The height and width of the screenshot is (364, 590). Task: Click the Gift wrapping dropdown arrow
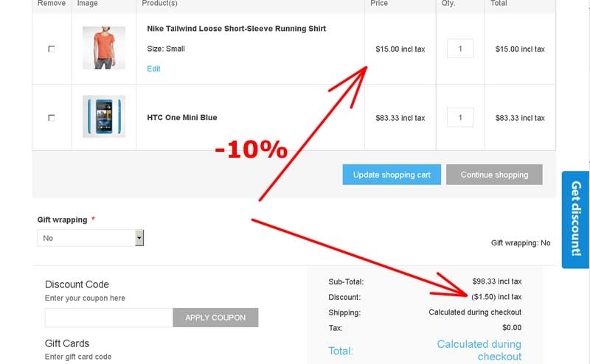(x=139, y=238)
